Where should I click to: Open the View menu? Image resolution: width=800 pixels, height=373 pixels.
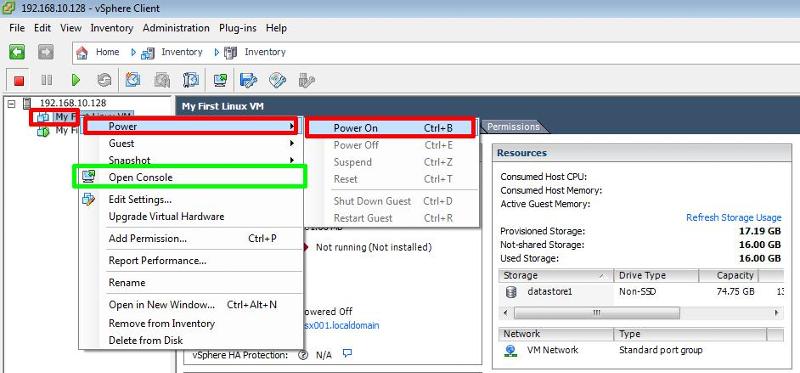[x=70, y=28]
